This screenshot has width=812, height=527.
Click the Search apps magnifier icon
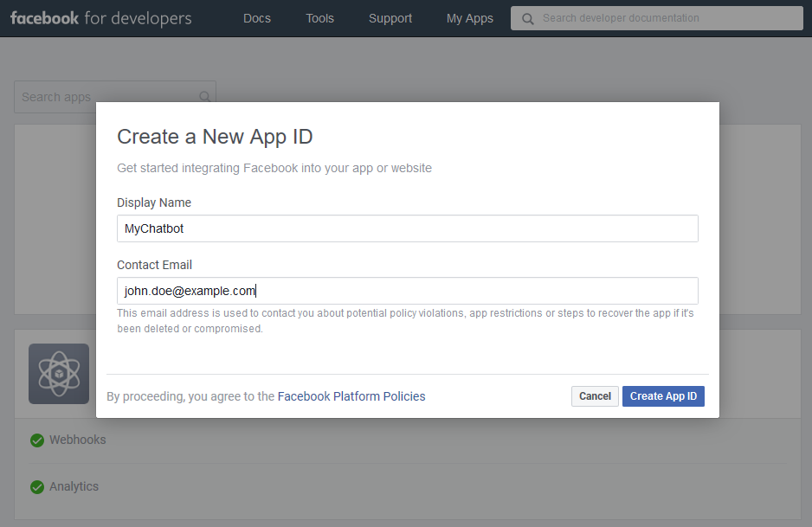(x=205, y=96)
